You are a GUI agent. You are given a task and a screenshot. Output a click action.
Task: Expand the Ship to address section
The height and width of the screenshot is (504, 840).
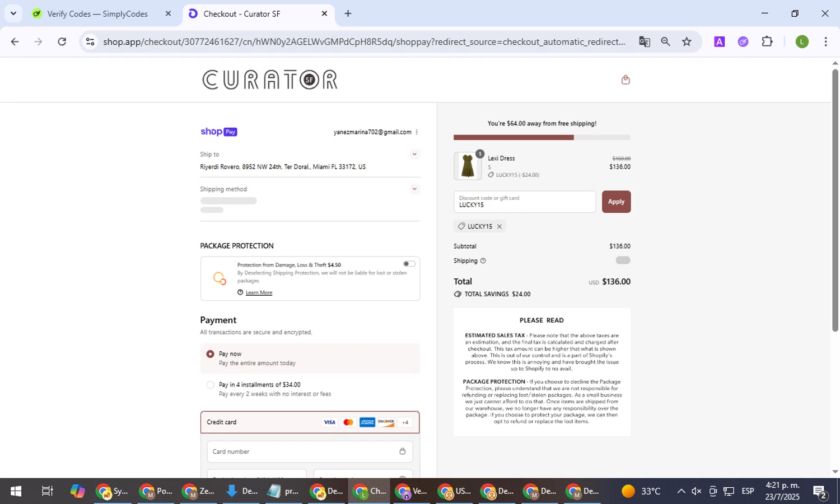(414, 154)
